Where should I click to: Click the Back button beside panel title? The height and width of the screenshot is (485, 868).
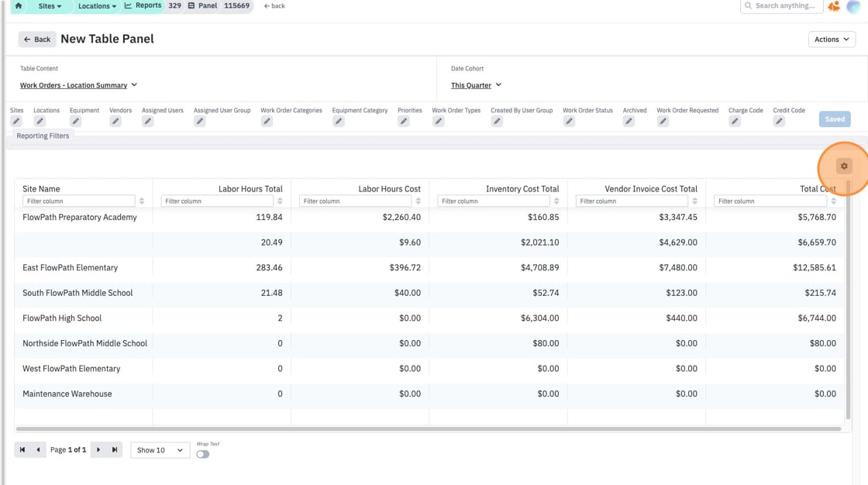click(37, 40)
